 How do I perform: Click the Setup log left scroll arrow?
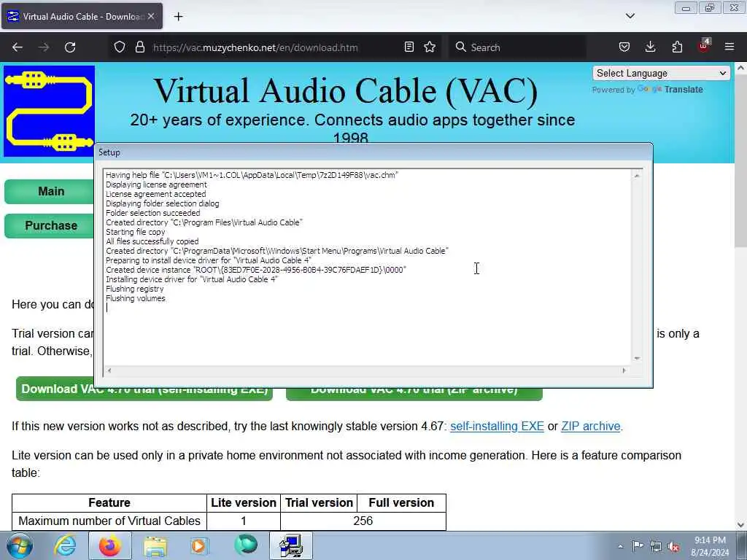109,370
